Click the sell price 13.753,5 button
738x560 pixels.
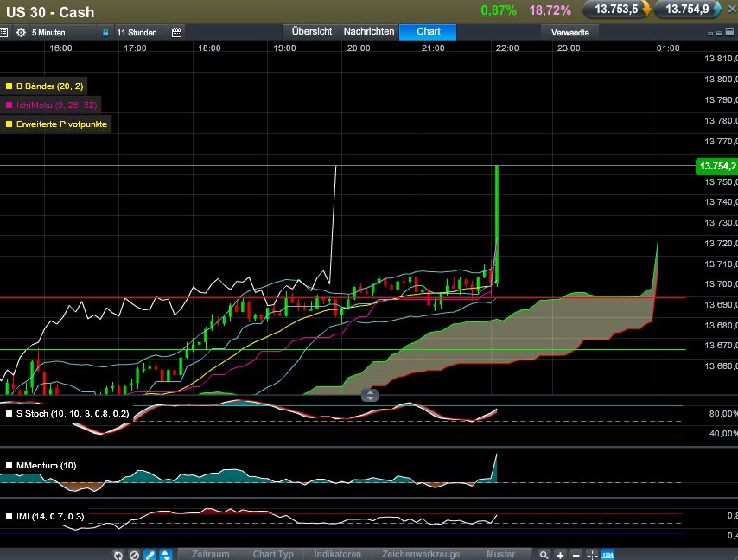click(616, 9)
